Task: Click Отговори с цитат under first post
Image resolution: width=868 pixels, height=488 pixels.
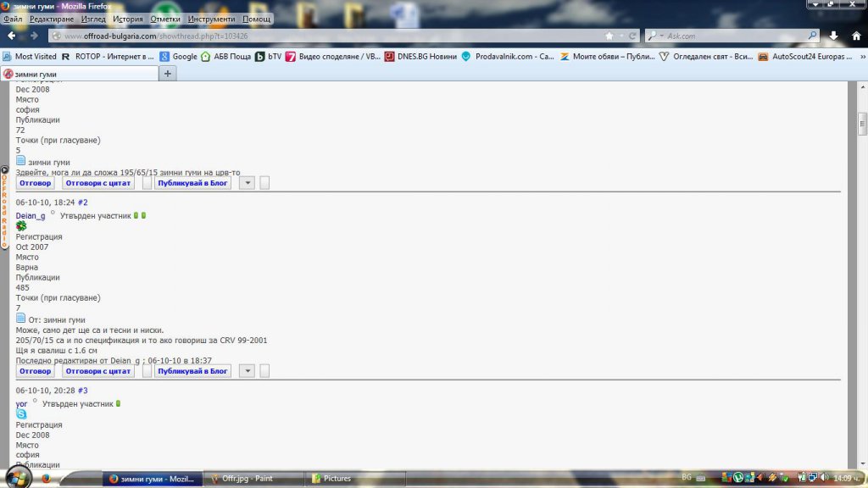Action: (98, 183)
